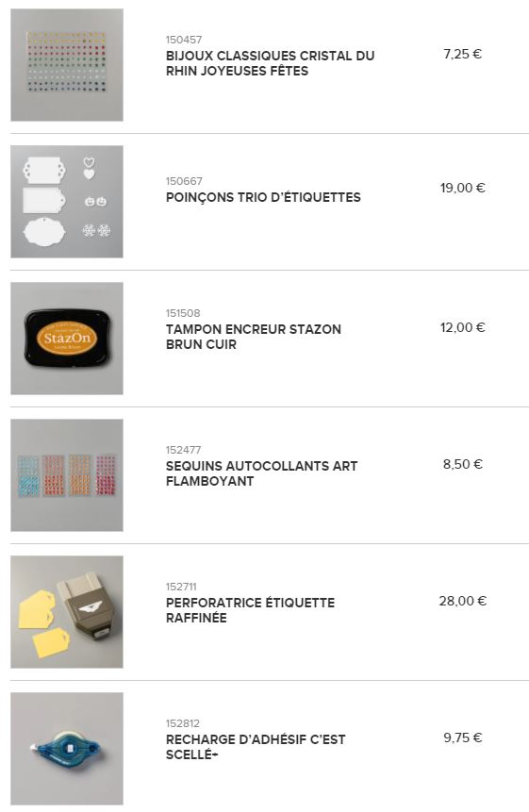Open the adhesive sequins product image
Viewport: 529px width, 812px height.
[x=67, y=475]
